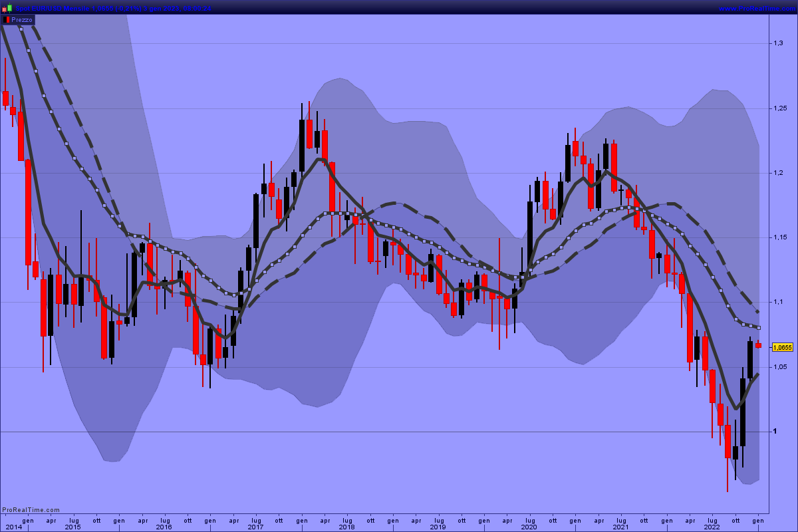Image resolution: width=798 pixels, height=532 pixels.
Task: Click the red-black Prezzo indicator icon
Action: pos(7,20)
